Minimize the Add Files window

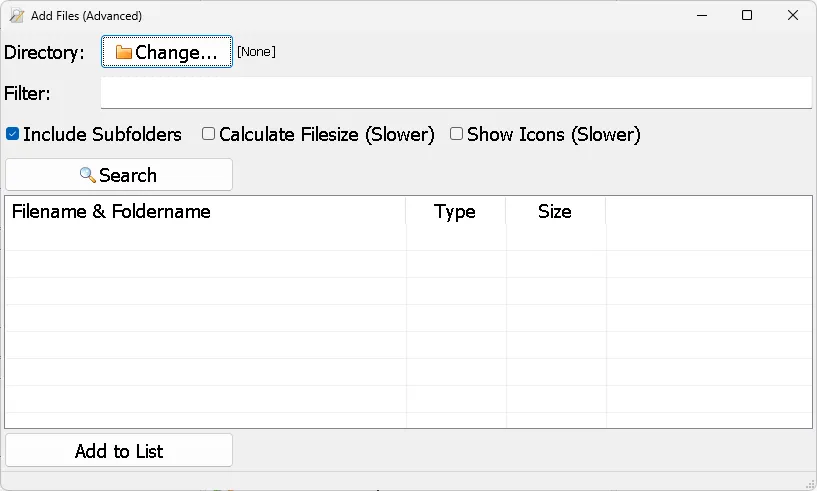pyautogui.click(x=701, y=16)
